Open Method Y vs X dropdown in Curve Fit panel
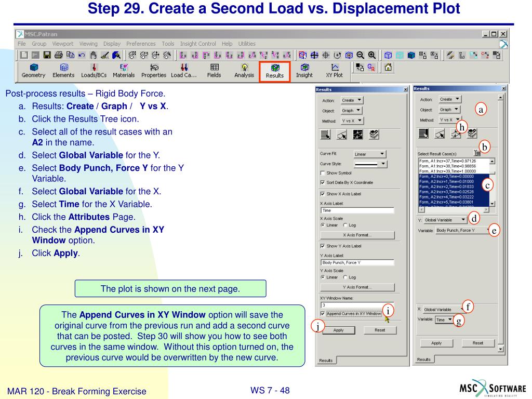Screen dimensions: 532x399 pyautogui.click(x=352, y=121)
